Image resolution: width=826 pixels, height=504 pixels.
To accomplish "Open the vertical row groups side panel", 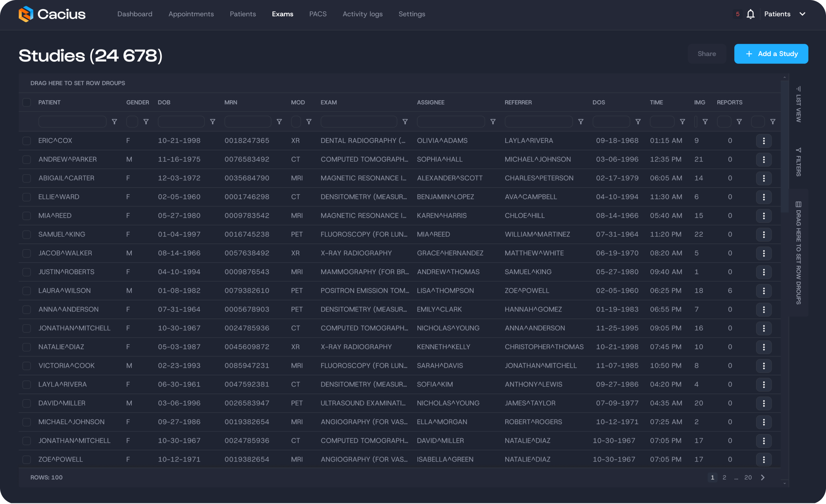I will coord(798,253).
